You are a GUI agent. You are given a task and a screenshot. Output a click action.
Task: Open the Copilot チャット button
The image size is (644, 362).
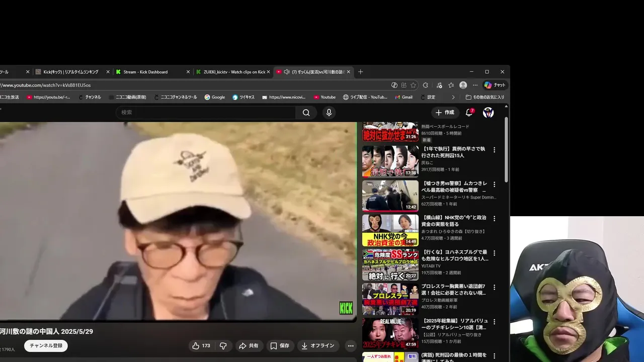coord(495,85)
